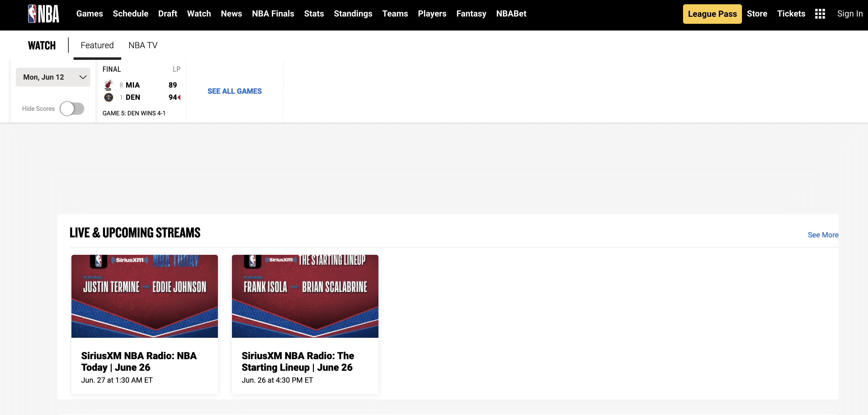Screen dimensions: 868x415
Task: Expand the Mon, Jun 12 date dropdown
Action: [53, 77]
